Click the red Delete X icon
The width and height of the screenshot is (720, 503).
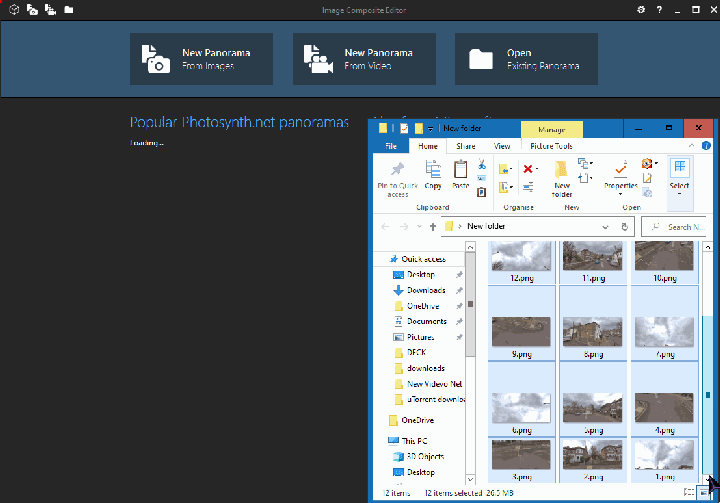[529, 168]
